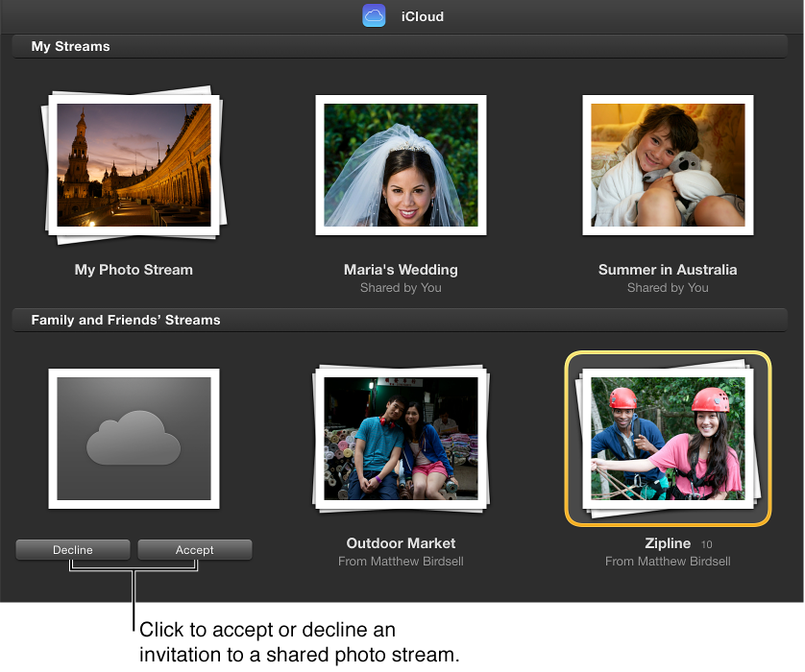Accept the pending stream invitation
The height and width of the screenshot is (672, 805).
194,549
